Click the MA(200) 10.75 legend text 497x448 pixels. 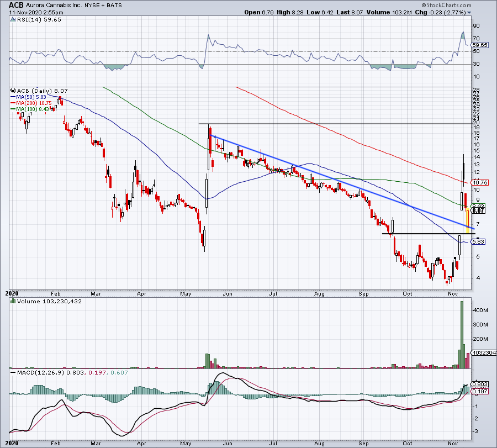point(34,103)
